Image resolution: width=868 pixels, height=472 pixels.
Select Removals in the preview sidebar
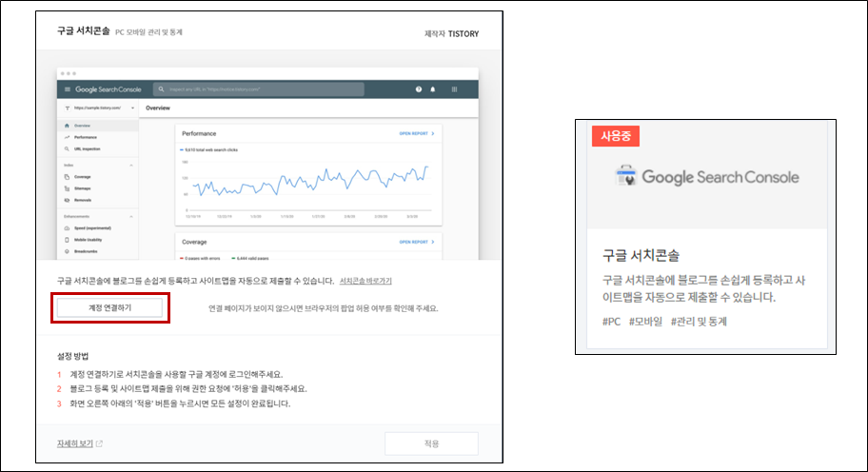click(x=83, y=200)
